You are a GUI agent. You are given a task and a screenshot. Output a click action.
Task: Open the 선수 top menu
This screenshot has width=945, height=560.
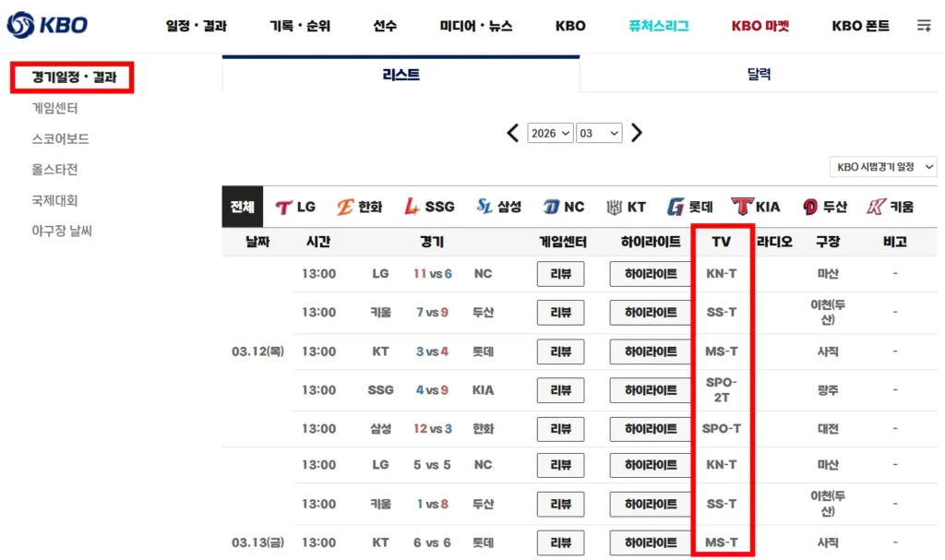[x=385, y=26]
